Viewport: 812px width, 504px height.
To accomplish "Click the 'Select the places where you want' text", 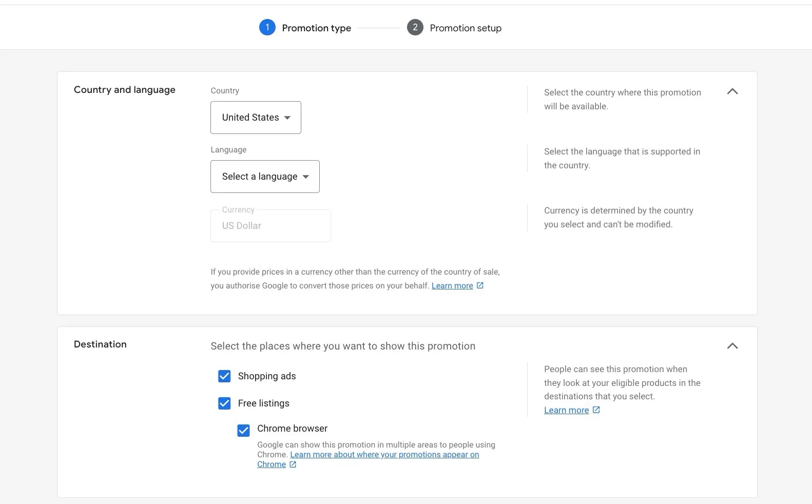I will pyautogui.click(x=343, y=346).
